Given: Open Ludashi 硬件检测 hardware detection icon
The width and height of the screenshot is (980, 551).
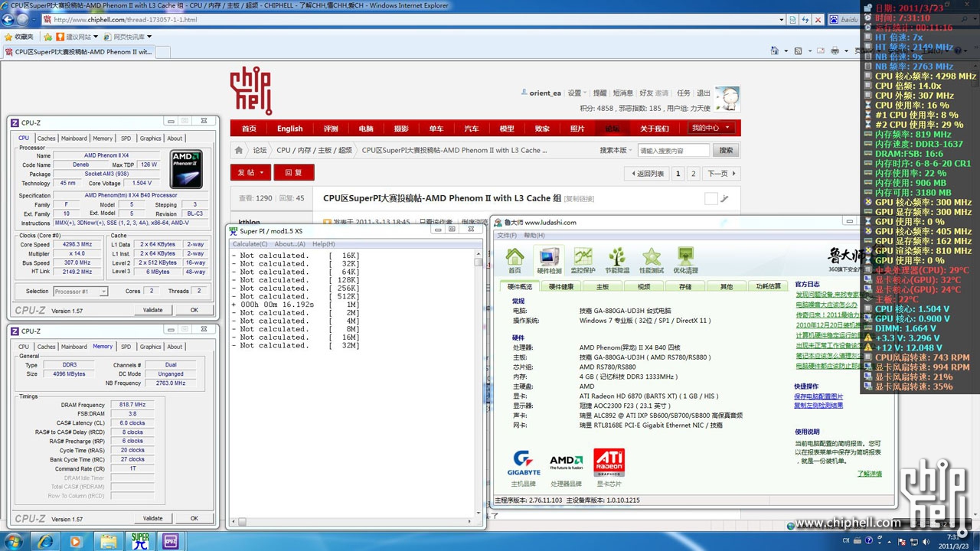Looking at the screenshot, I should pos(549,260).
